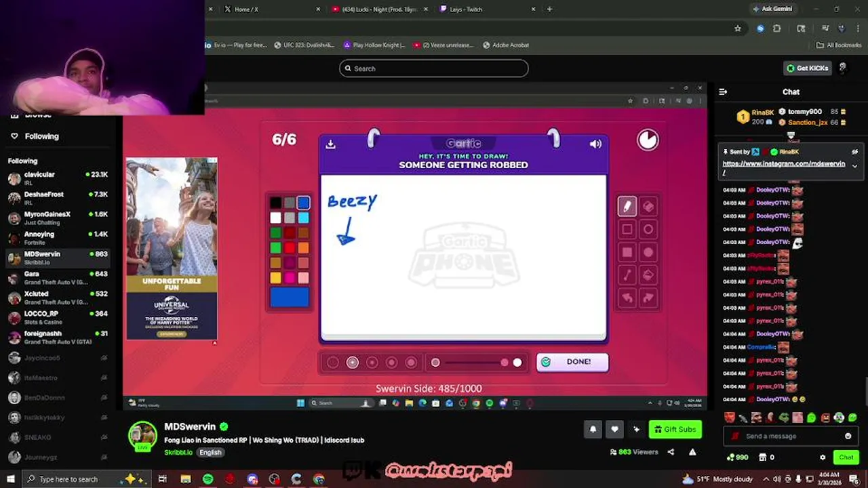Choose the smallest brush thickness
The image size is (868, 488).
333,363
